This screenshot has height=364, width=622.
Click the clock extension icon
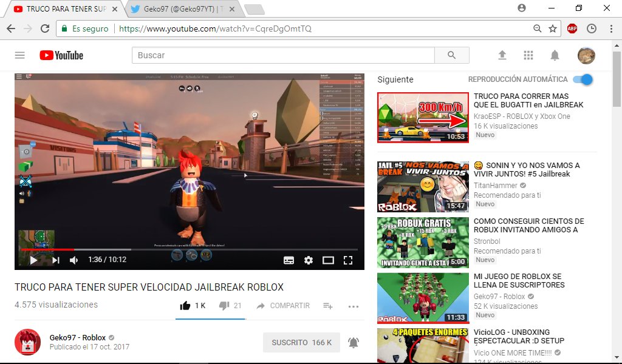[592, 29]
